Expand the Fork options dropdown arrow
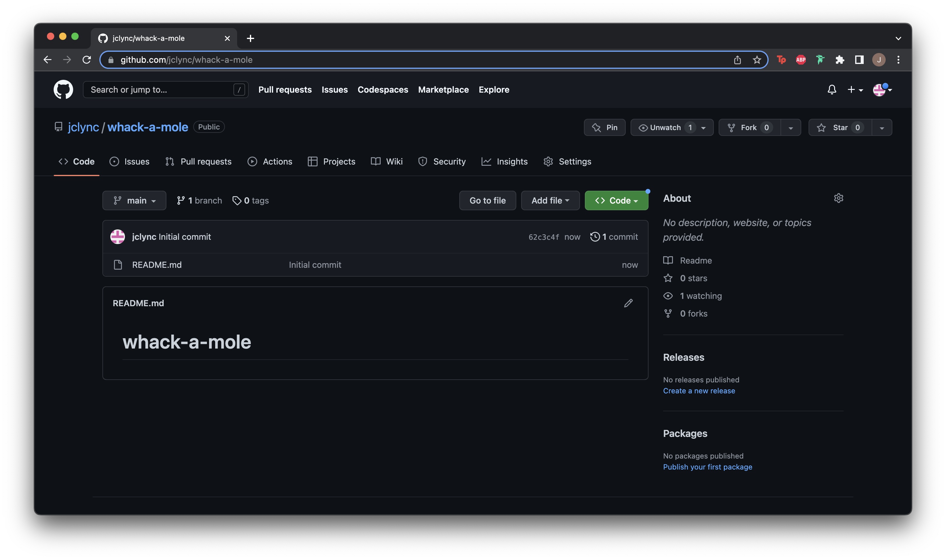946x560 pixels. pos(791,128)
